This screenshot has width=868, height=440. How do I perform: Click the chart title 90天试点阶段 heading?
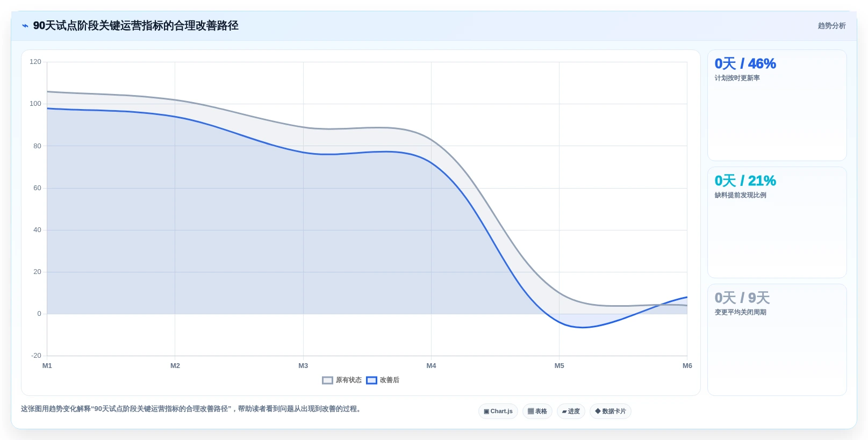tap(136, 26)
